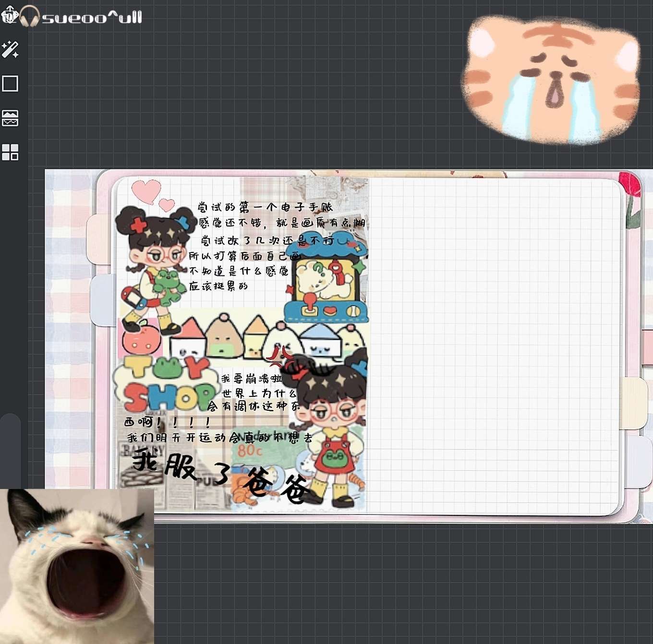Open the image background tool
Viewport: 653px width, 644px height.
(10, 118)
